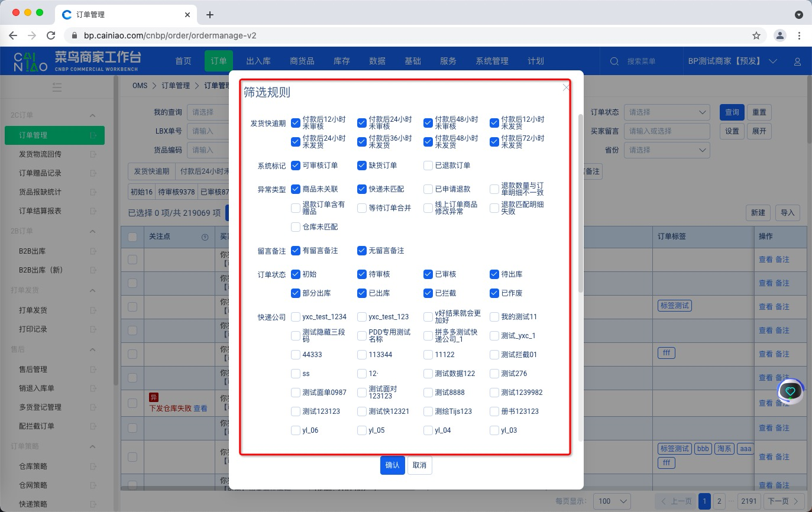The width and height of the screenshot is (812, 512).
Task: Select all rows with table header checkbox
Action: 132,236
